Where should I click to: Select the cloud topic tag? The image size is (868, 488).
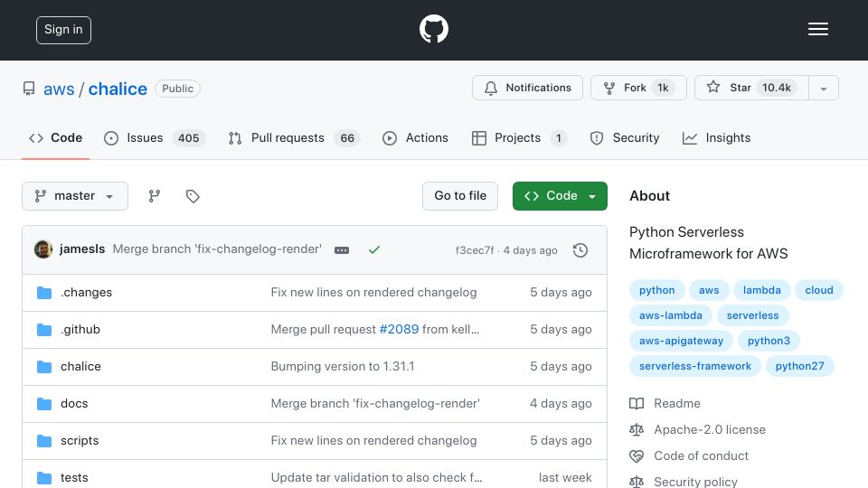click(x=819, y=290)
